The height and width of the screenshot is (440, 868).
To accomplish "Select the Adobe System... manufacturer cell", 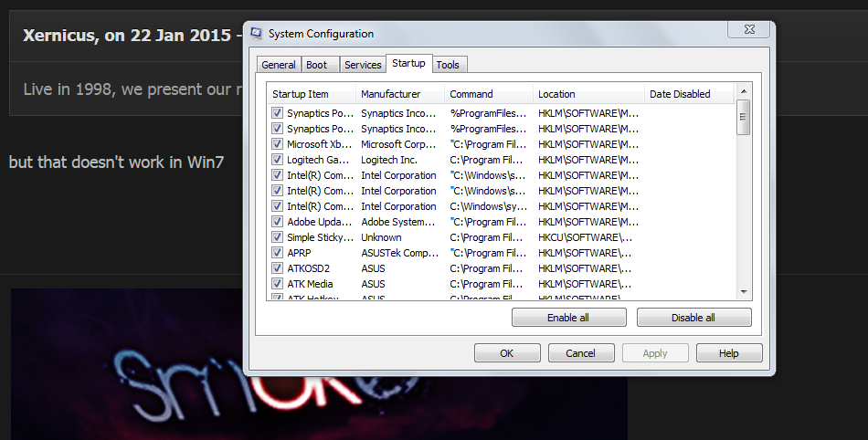I will (x=398, y=222).
